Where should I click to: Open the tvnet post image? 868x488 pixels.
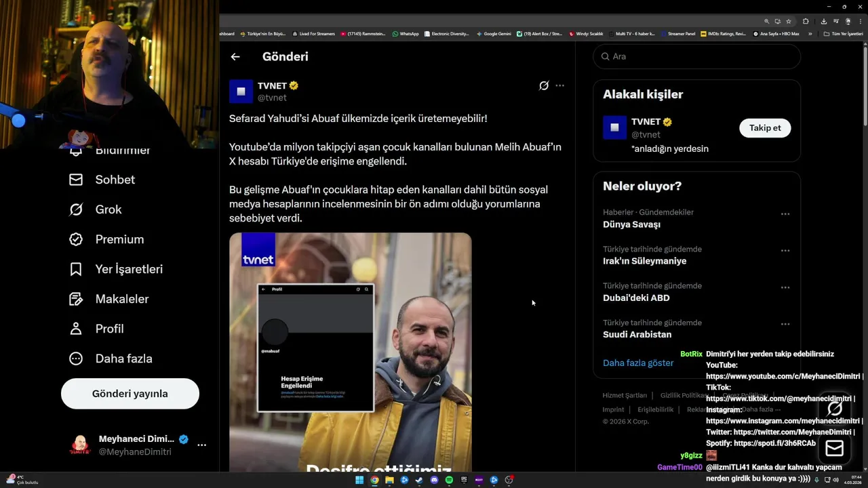pyautogui.click(x=350, y=352)
